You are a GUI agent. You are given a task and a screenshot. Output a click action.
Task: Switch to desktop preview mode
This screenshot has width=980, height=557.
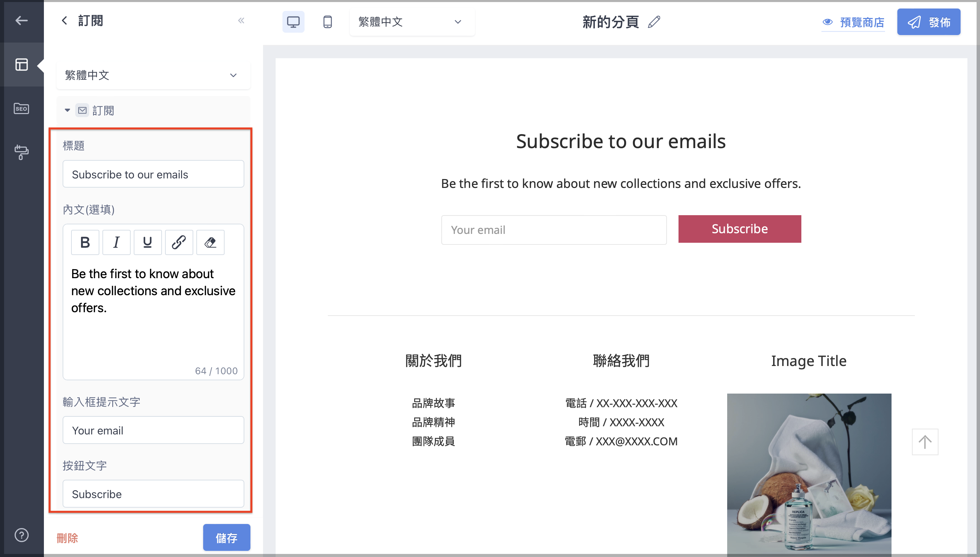coord(293,22)
